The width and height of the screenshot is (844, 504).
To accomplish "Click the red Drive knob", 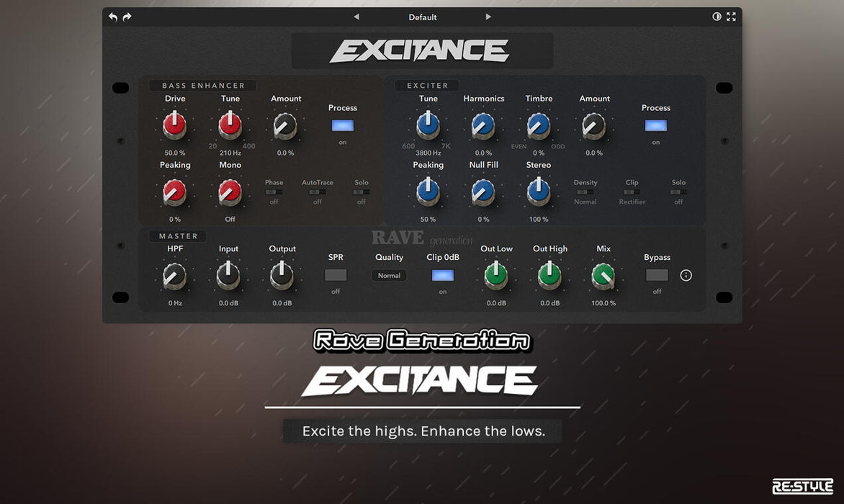I will (x=174, y=125).
